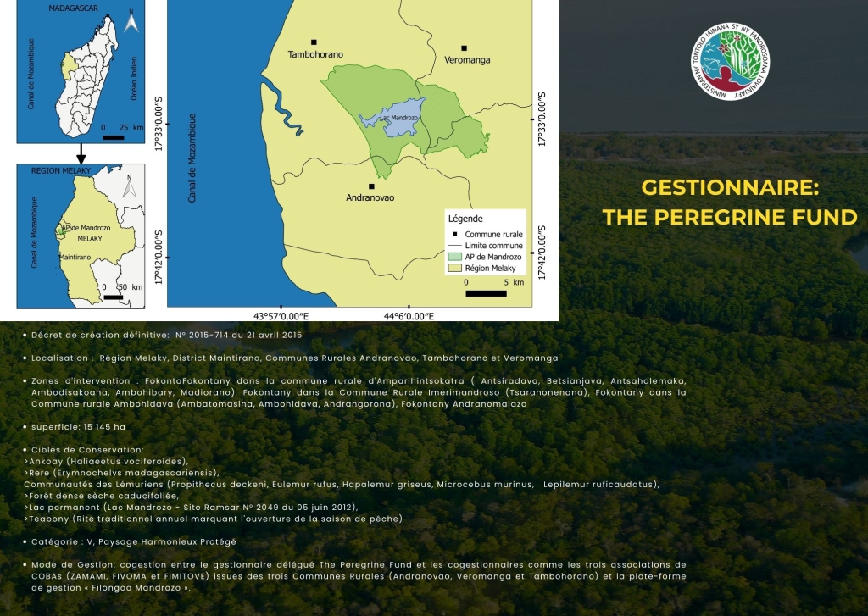
Task: Click the 'Décret de création définitive' line
Action: click(x=167, y=335)
